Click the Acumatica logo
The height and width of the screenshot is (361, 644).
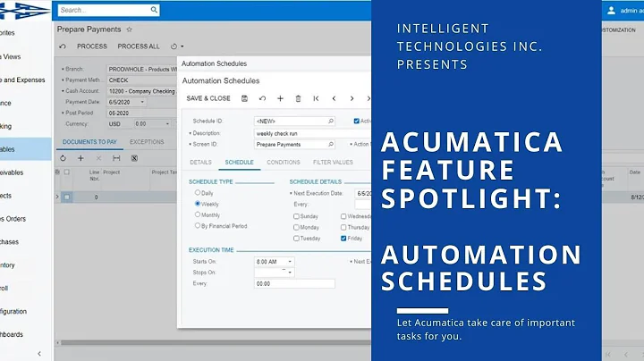(x=25, y=10)
